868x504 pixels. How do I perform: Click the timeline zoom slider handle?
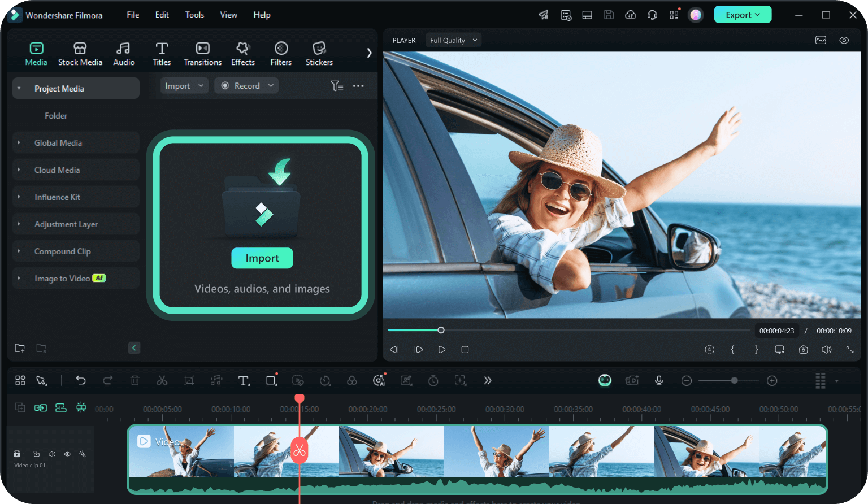coord(734,381)
